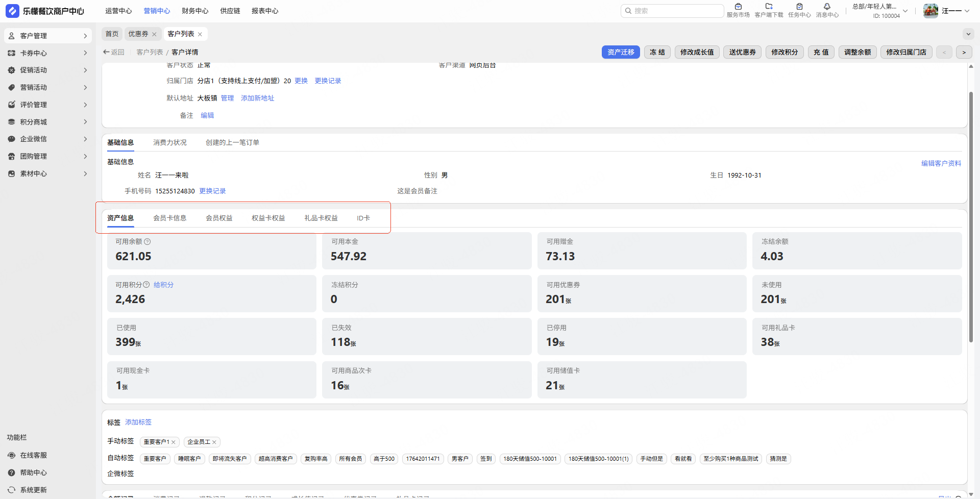Expand the 促销活动 sidebar menu chevron
Screen dimensions: 980x499
(x=85, y=70)
